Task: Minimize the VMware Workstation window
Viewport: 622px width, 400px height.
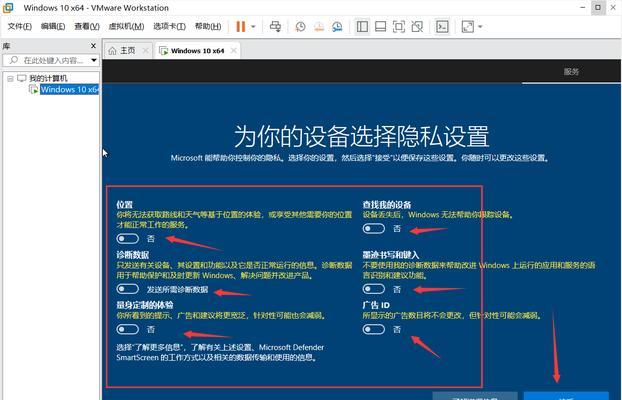Action: 583,8
